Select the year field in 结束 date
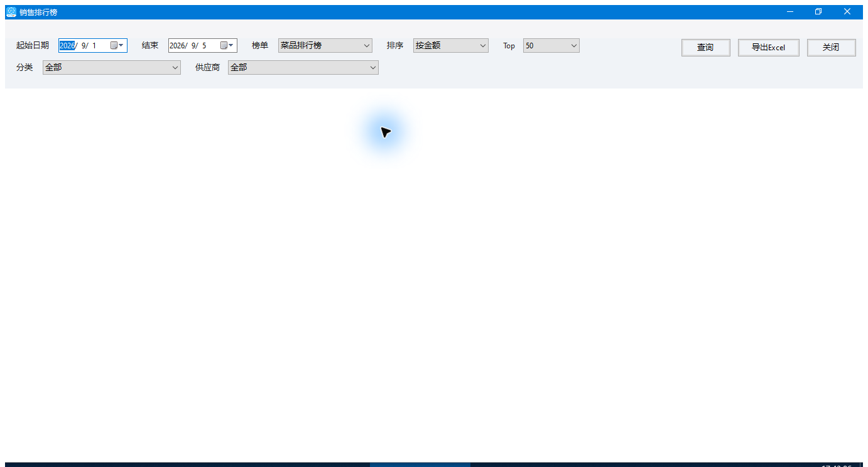Image resolution: width=868 pixels, height=467 pixels. point(177,45)
